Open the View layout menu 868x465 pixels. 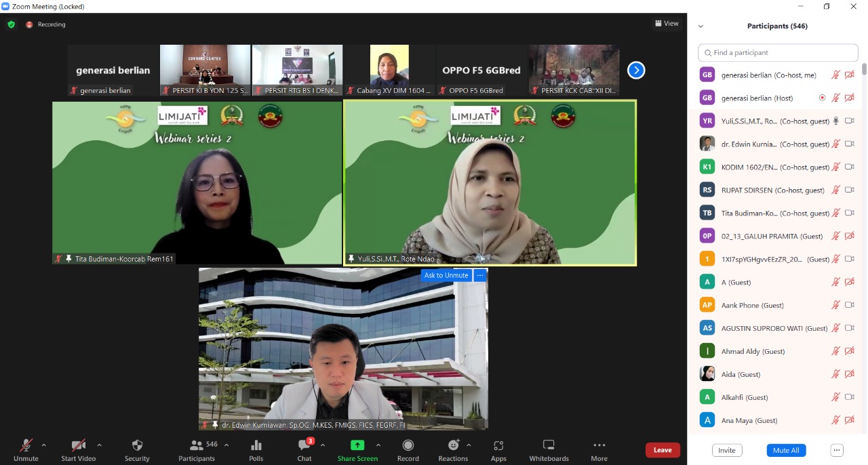(x=667, y=24)
